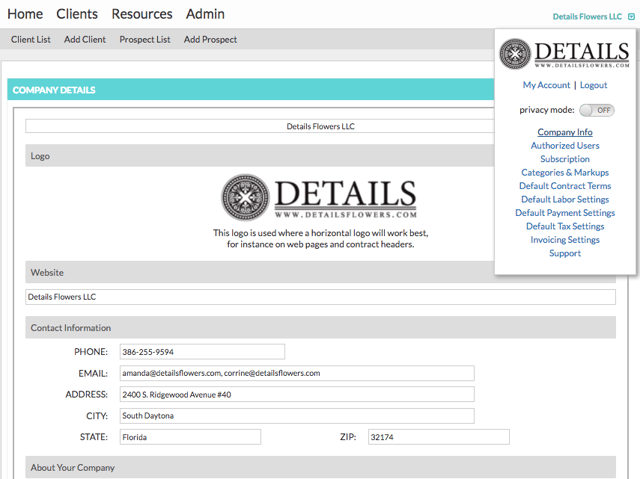Open My Account link
The height and width of the screenshot is (479, 640).
coord(546,85)
